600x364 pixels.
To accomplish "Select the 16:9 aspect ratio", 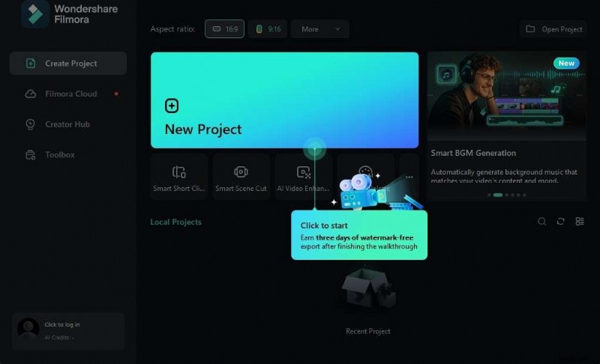I will 224,29.
